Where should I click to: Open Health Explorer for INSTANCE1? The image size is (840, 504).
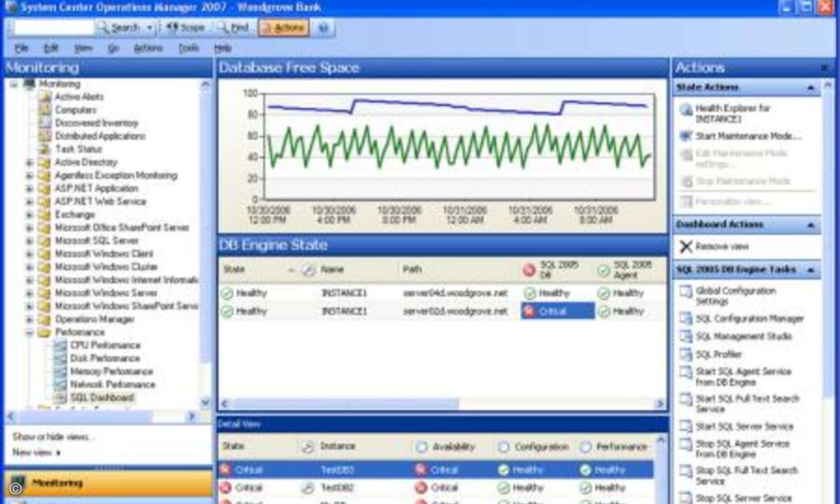tap(732, 113)
